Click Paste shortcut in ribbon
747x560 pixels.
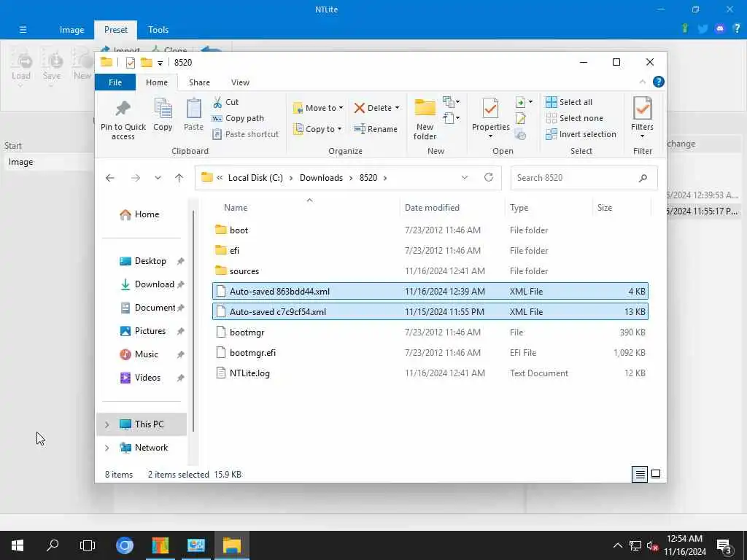tap(246, 134)
